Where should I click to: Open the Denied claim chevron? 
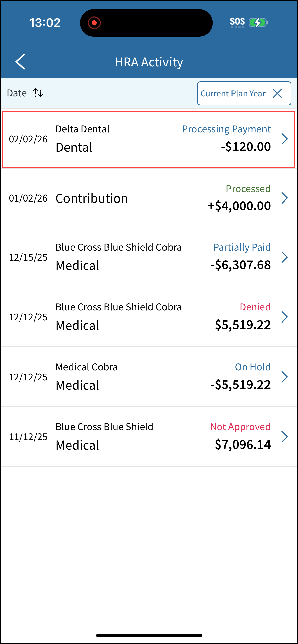285,317
